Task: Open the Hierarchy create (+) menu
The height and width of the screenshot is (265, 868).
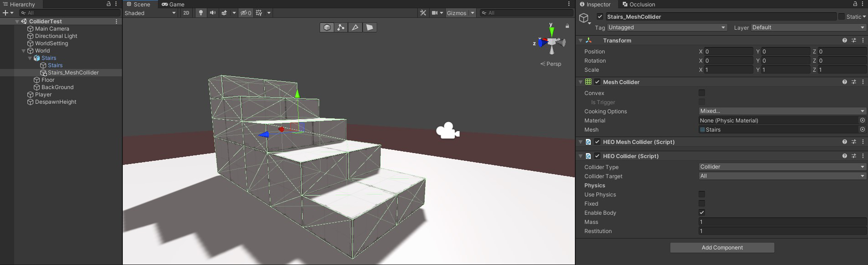Action: (8, 13)
